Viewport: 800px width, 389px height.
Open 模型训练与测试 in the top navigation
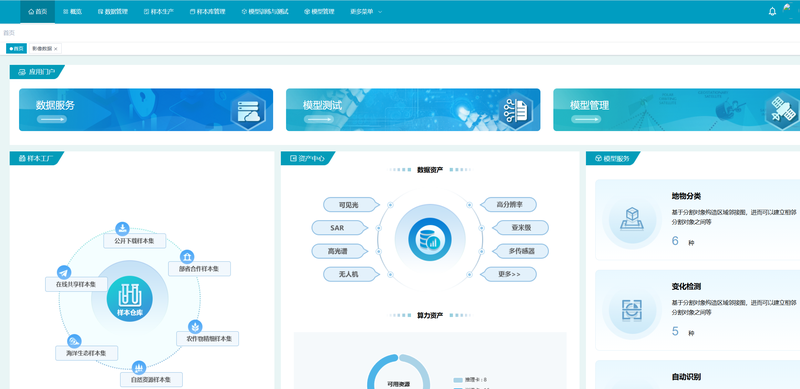pyautogui.click(x=265, y=12)
